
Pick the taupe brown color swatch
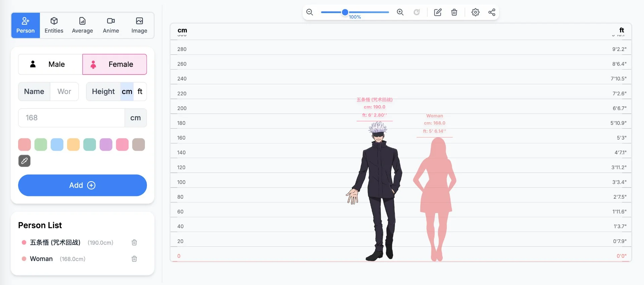[139, 145]
